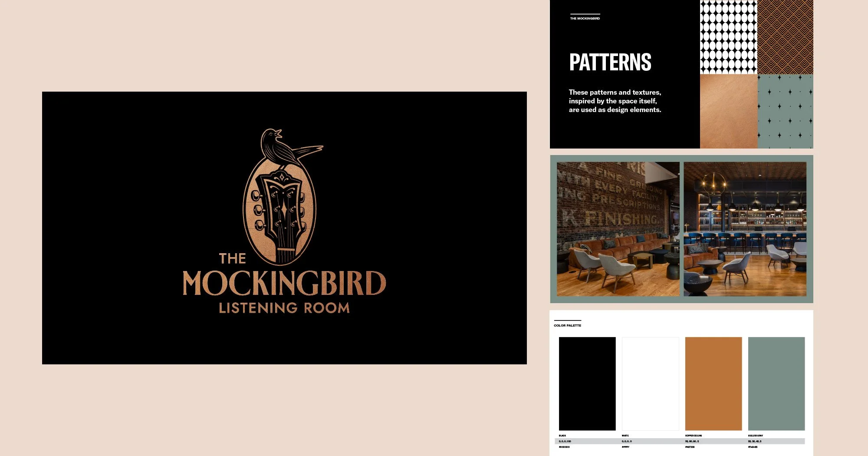
Task: Click the WHITE swatch name label
Action: coord(625,436)
